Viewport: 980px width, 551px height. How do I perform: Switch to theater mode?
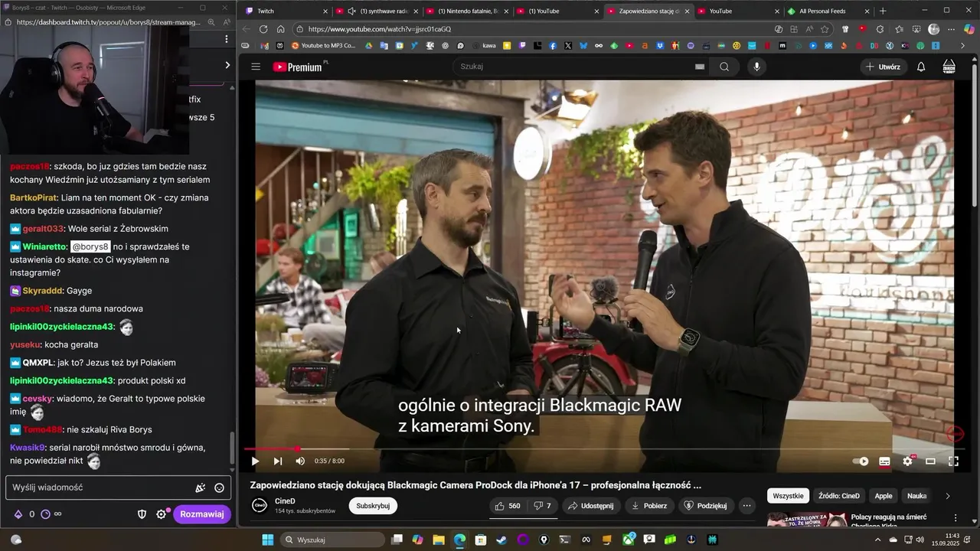930,461
